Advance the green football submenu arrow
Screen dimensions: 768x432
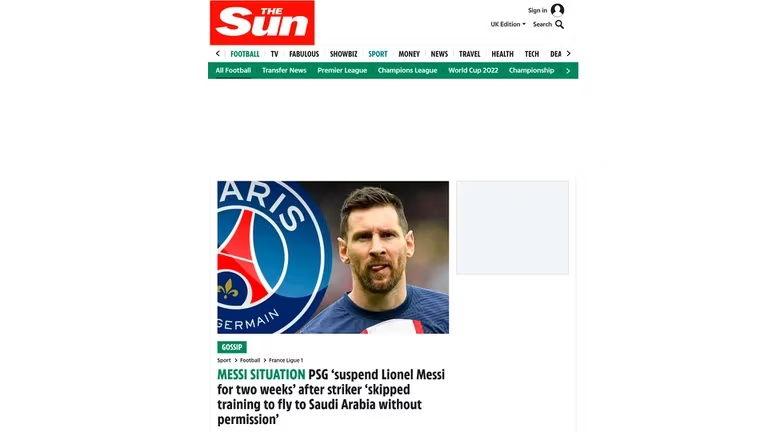click(x=568, y=71)
